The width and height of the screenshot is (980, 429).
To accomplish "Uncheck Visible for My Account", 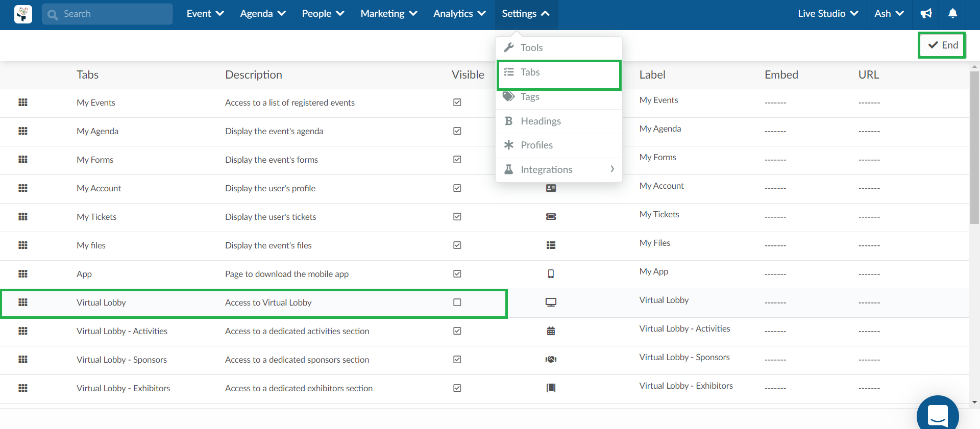I will coord(457,188).
